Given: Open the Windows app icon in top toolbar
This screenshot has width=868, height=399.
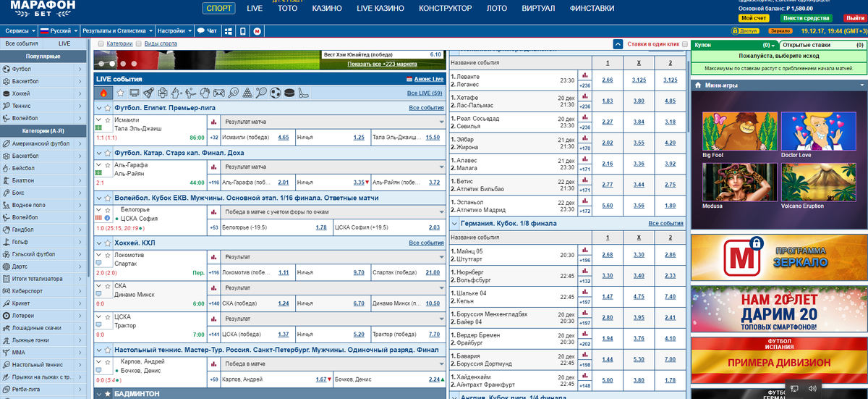Looking at the screenshot, I should point(229,31).
